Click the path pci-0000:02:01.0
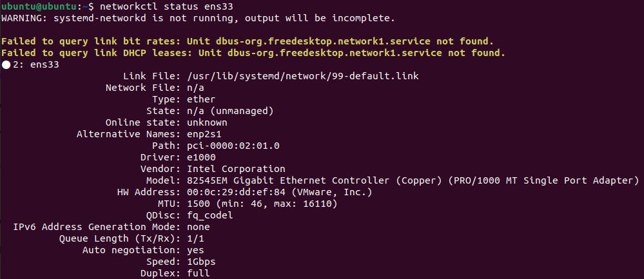The image size is (644, 279). point(233,146)
